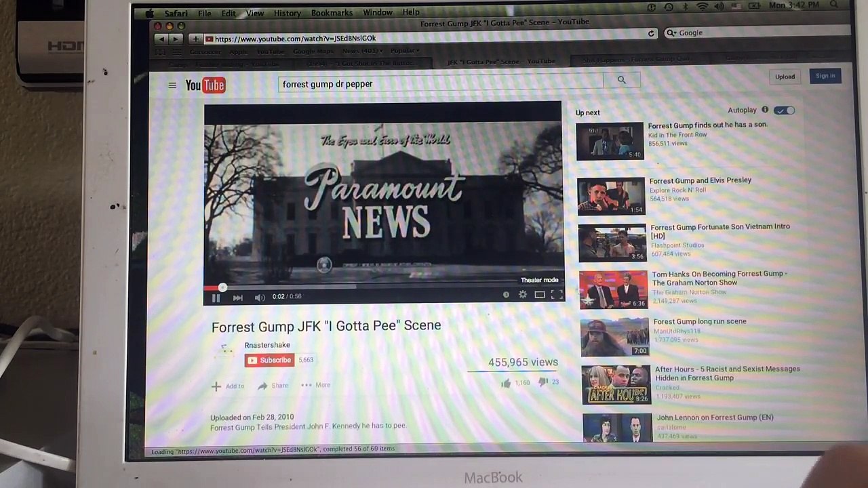This screenshot has height=488, width=868.
Task: Open Safari bookmarks book icon
Action: tap(160, 52)
